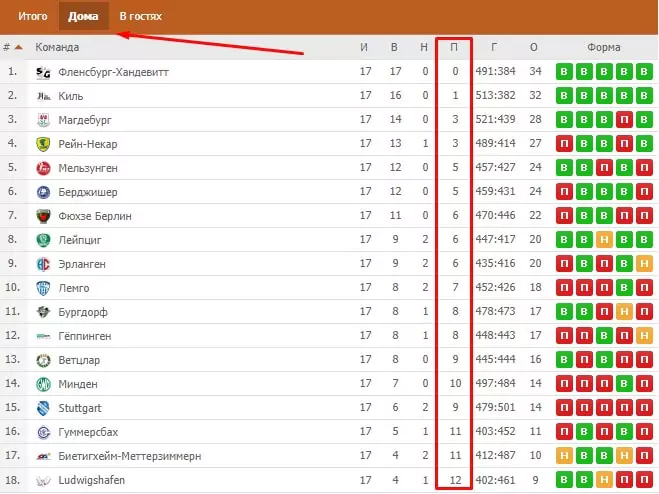The image size is (659, 494).
Task: Open the Лейпциг team link
Action: (80, 240)
